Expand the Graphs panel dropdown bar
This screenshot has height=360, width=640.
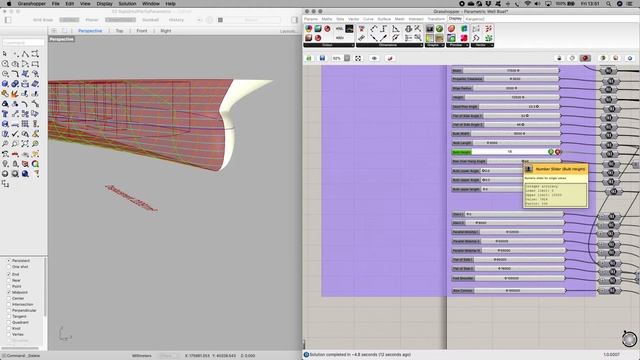(x=435, y=45)
